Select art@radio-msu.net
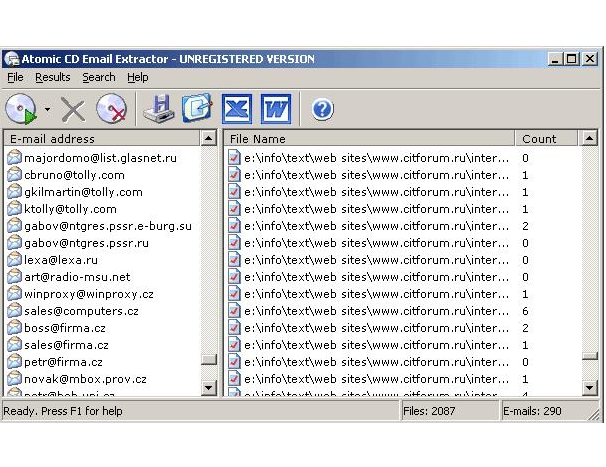Viewport: 606px width, 467px height. pos(77,277)
